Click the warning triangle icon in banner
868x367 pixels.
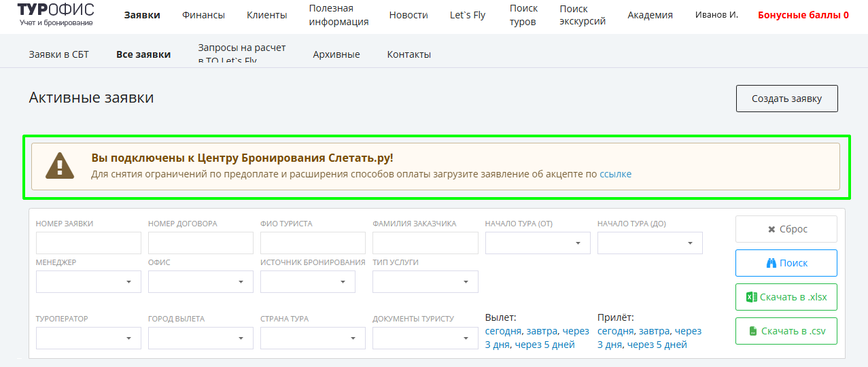(60, 165)
